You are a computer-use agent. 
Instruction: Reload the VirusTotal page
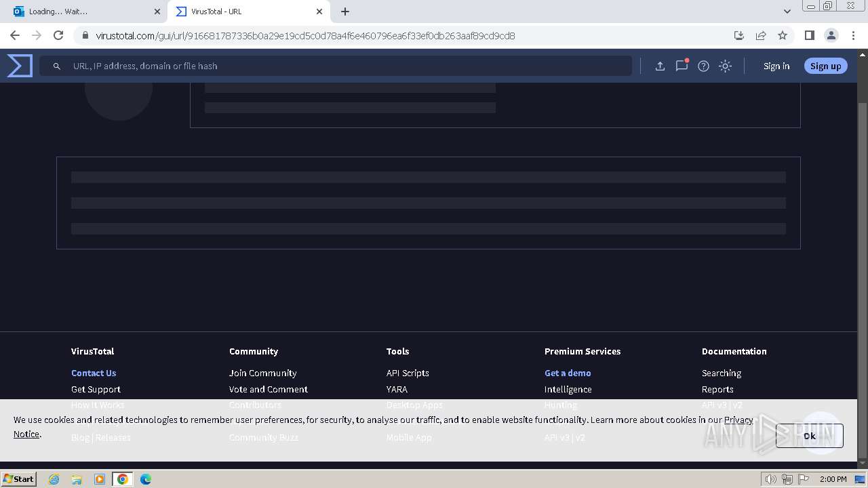coord(58,35)
